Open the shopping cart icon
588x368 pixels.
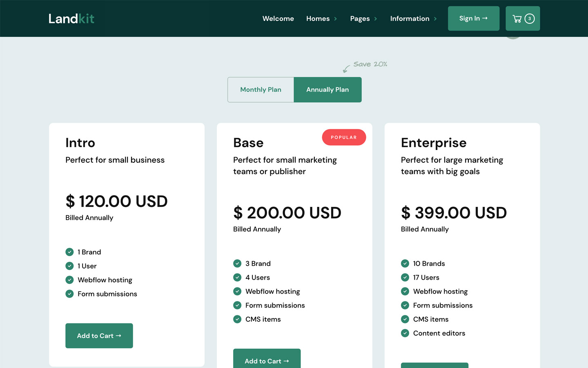[518, 18]
